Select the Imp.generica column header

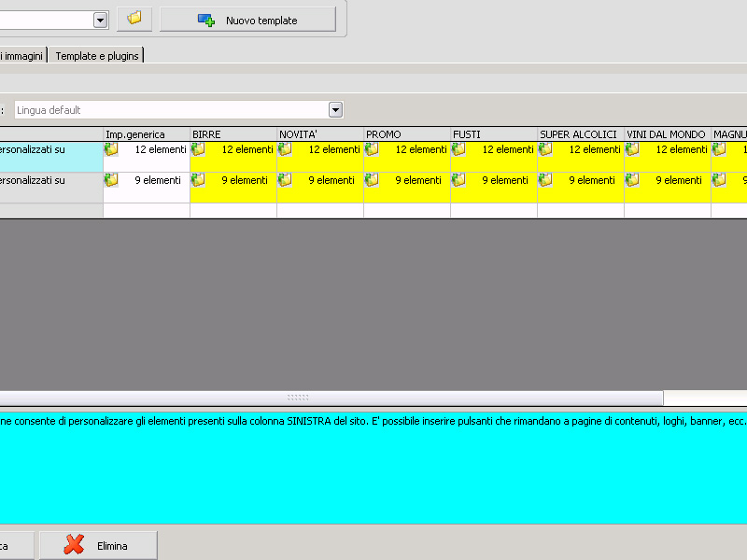(x=147, y=134)
